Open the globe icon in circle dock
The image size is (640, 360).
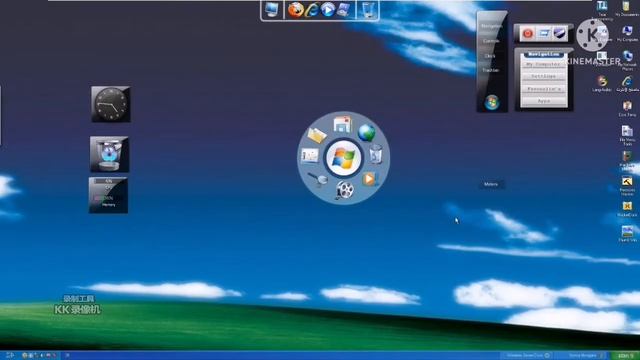[x=367, y=133]
